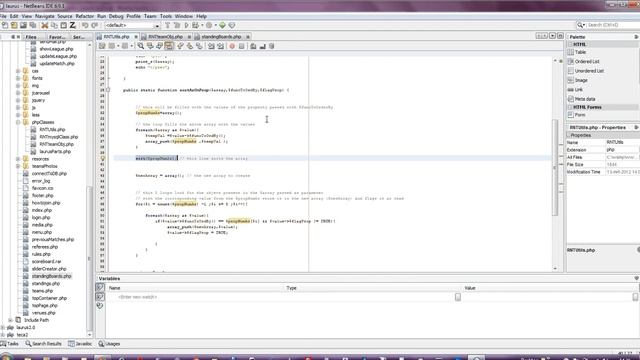The width and height of the screenshot is (640, 360).
Task: Expand the fonts folder
Action: pyautogui.click(x=18, y=78)
